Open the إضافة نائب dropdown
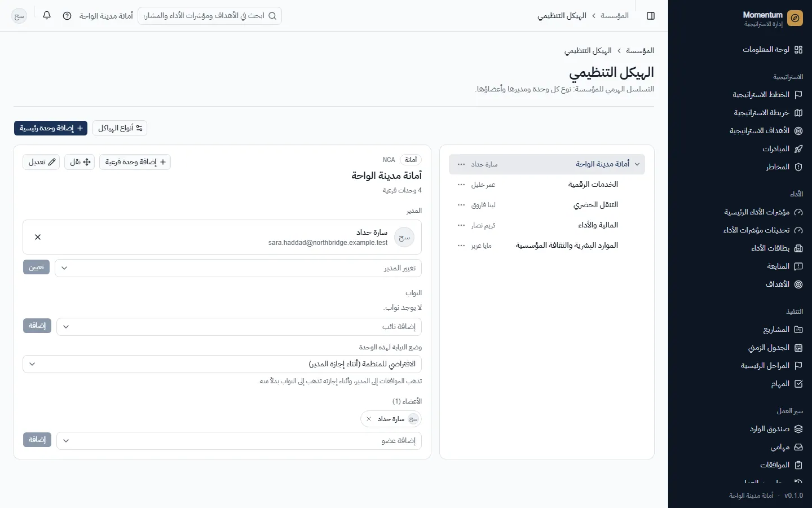The height and width of the screenshot is (508, 812). click(x=239, y=327)
